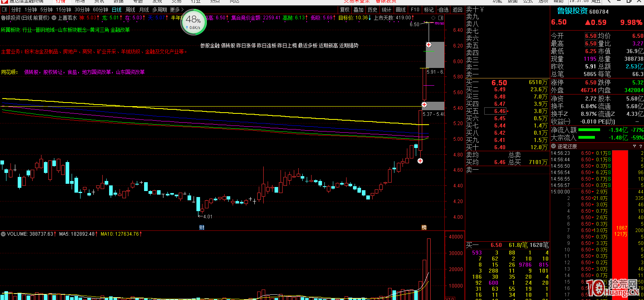
Task: Click the VOLUME: 388737.63 label
Action: [32, 234]
